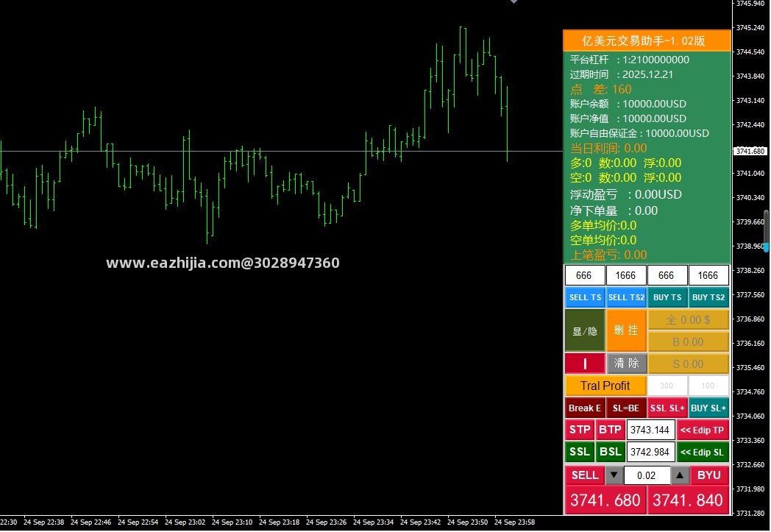Click the SELL TS button
This screenshot has width=771, height=532.
coord(585,297)
